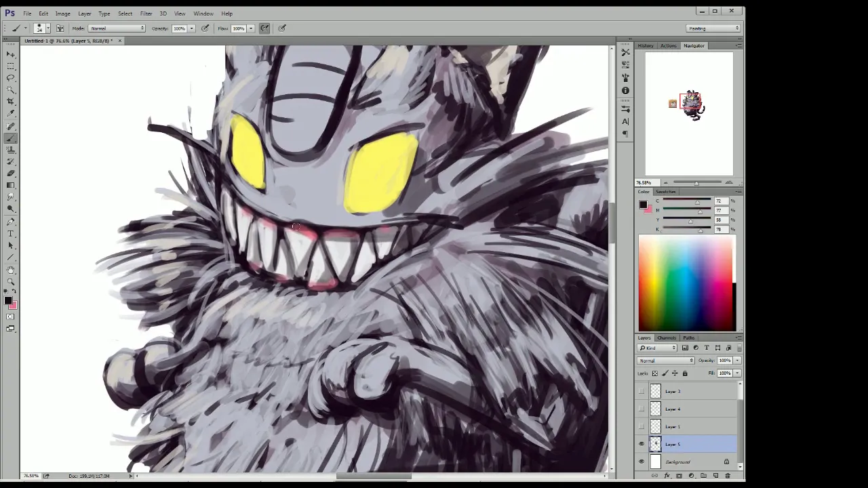Select the Lasso tool
This screenshot has height=488, width=868.
click(x=10, y=78)
